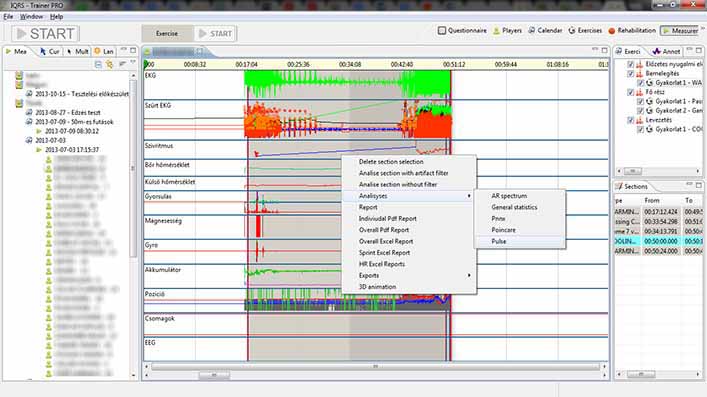Choose Sprint Excel Report
Viewport: 707px width, 397px height.
(x=409, y=253)
